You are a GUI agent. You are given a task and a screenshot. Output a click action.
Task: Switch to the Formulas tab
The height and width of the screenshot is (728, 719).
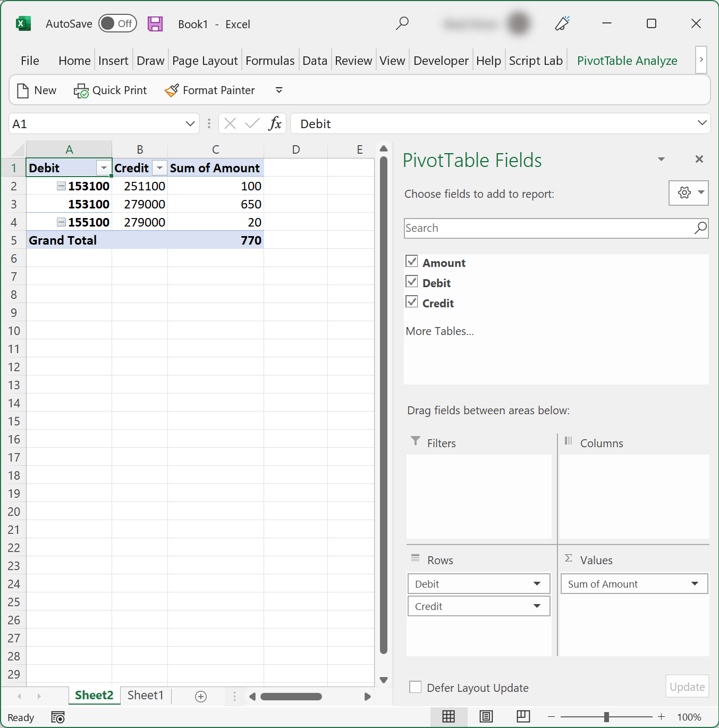tap(270, 61)
